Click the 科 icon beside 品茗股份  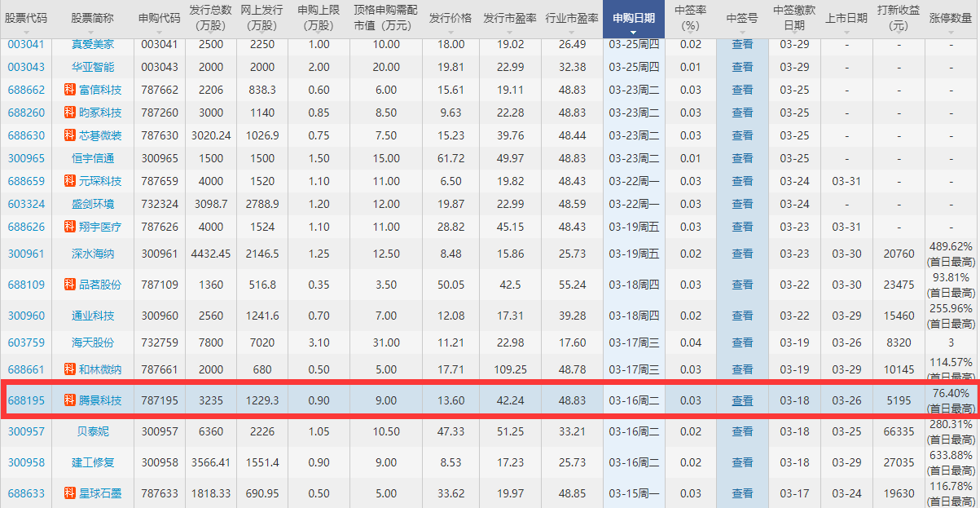tap(71, 284)
